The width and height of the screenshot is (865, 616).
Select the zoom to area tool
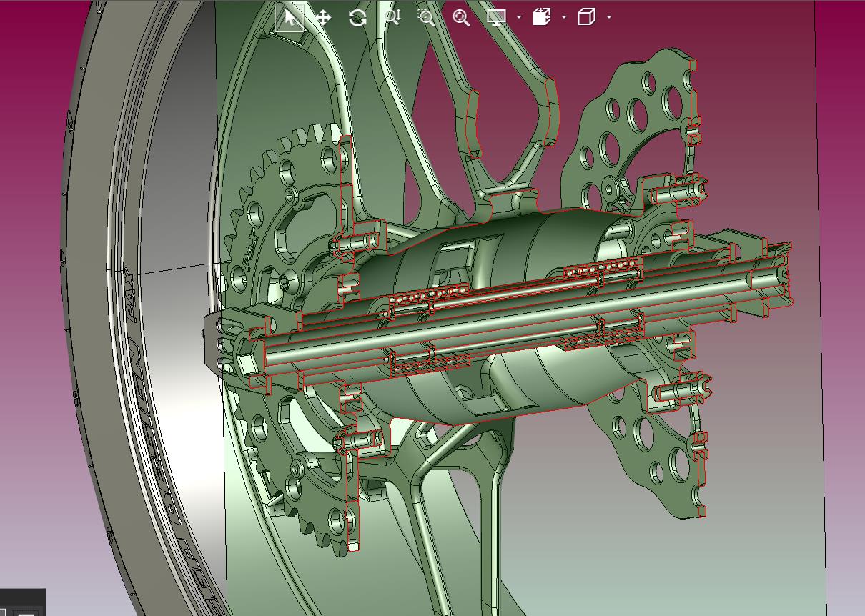coord(427,18)
